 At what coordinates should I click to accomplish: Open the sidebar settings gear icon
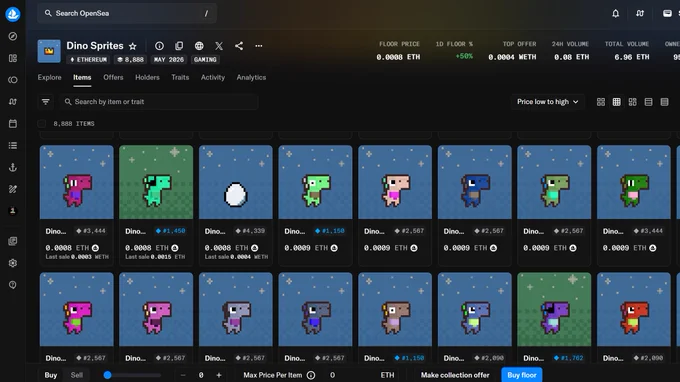tap(13, 263)
